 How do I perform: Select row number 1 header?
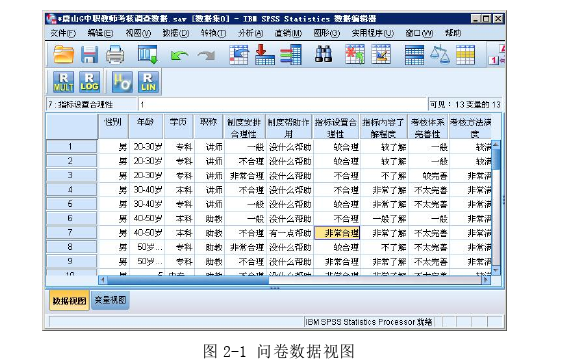coord(71,146)
